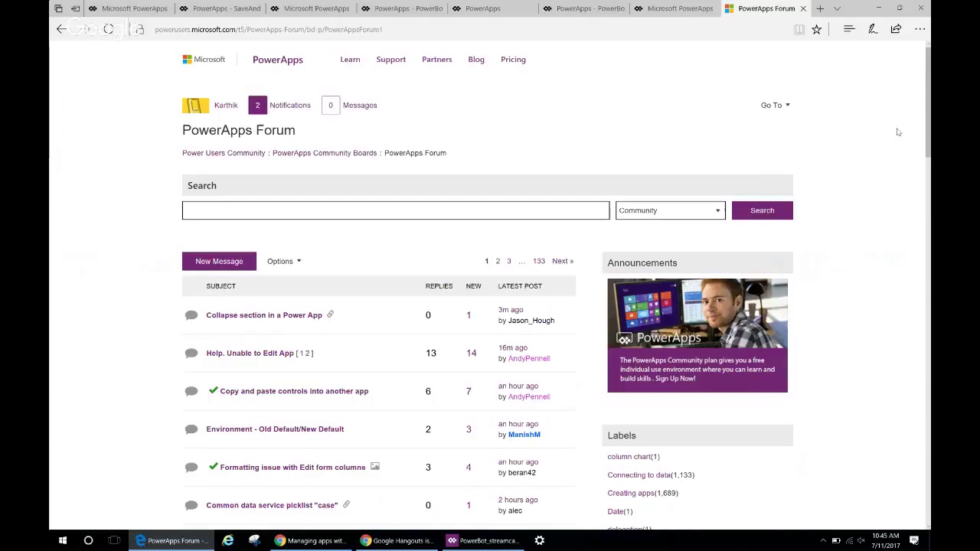
Task: Open Task View on the taskbar
Action: click(x=114, y=540)
